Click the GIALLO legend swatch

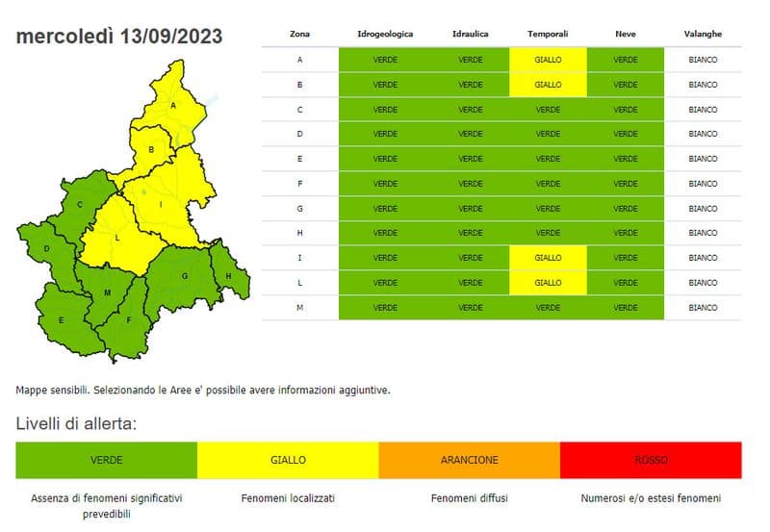point(288,460)
